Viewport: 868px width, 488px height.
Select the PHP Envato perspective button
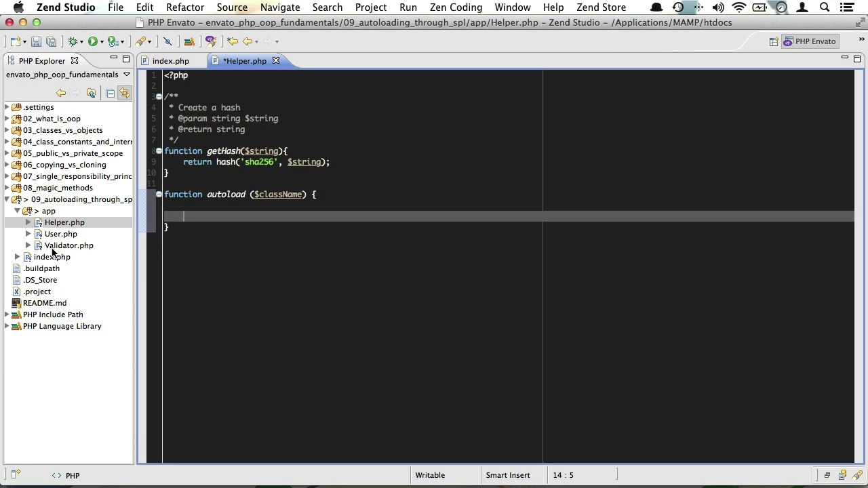click(810, 41)
